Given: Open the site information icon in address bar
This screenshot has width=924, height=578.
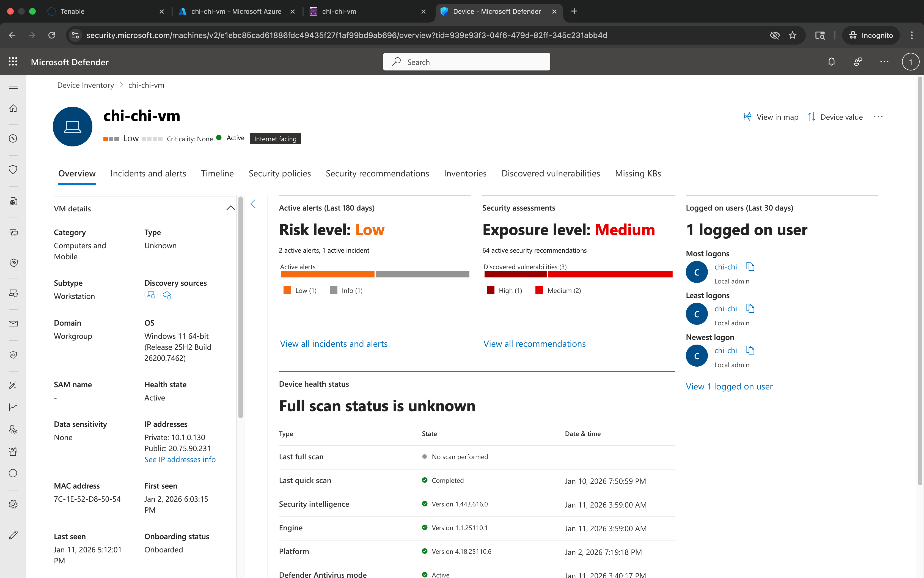Looking at the screenshot, I should [x=75, y=35].
